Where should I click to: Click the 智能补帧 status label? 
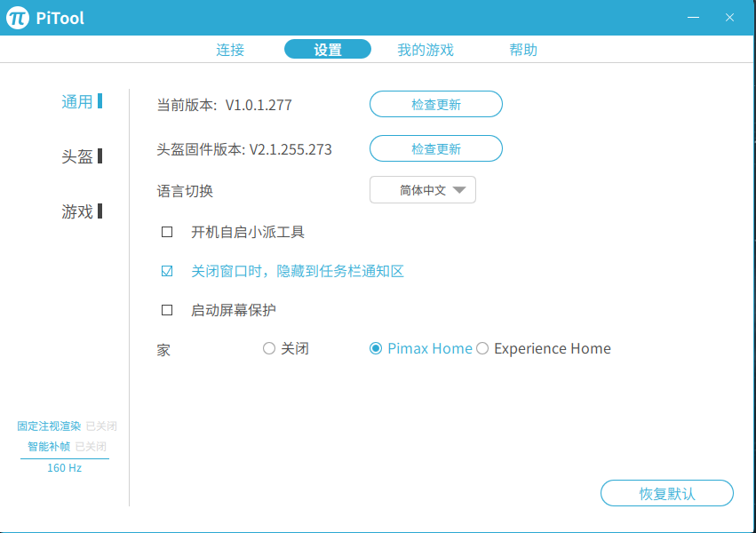pyautogui.click(x=49, y=447)
